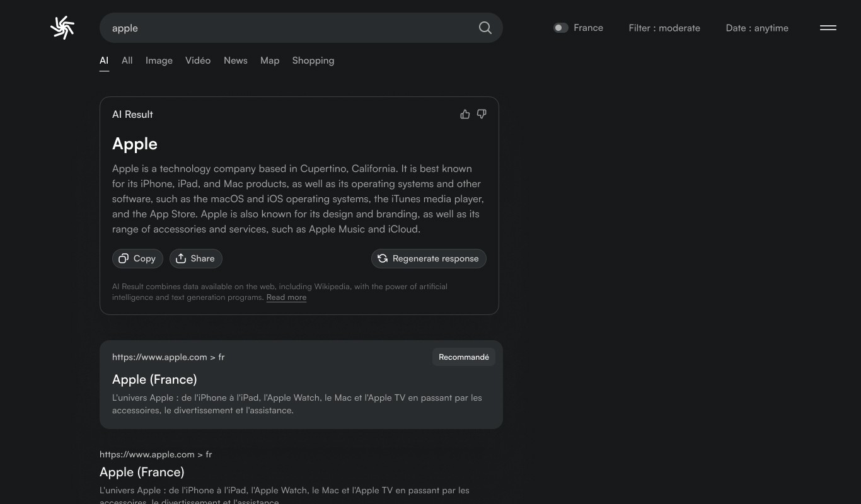Image resolution: width=861 pixels, height=504 pixels.
Task: Click the Apple heading in AI result
Action: (135, 144)
